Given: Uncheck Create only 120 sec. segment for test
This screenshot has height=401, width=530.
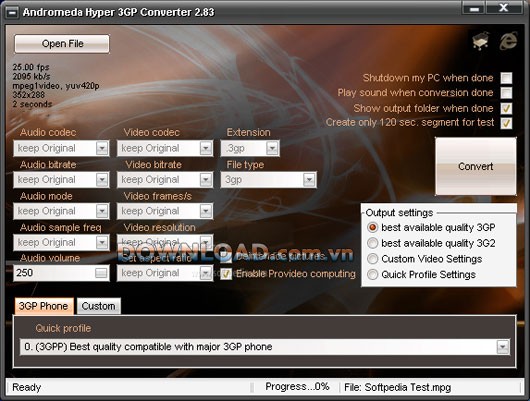Looking at the screenshot, I should pyautogui.click(x=506, y=123).
